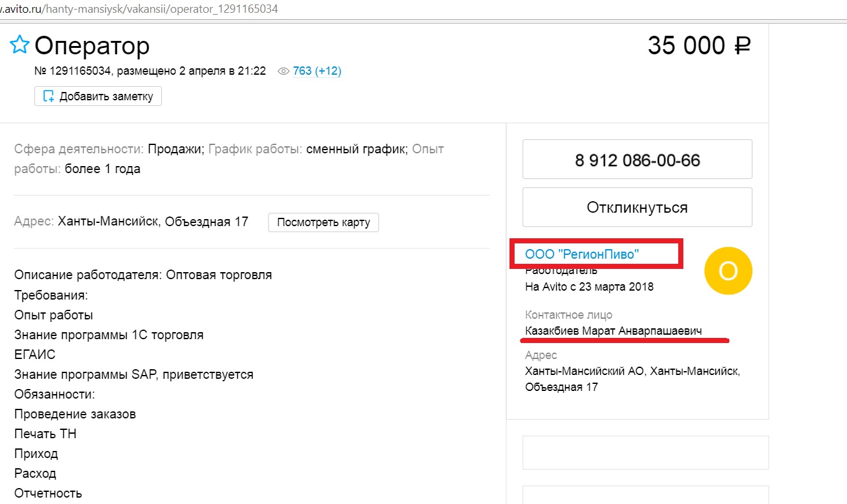The width and height of the screenshot is (847, 504).
Task: Open the Посмотреть карту map button
Action: tap(323, 222)
